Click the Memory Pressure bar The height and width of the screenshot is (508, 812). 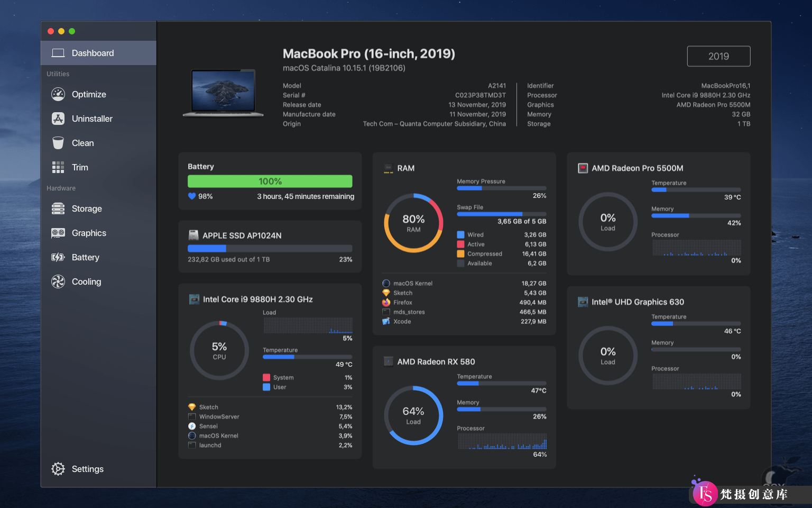[x=502, y=188]
